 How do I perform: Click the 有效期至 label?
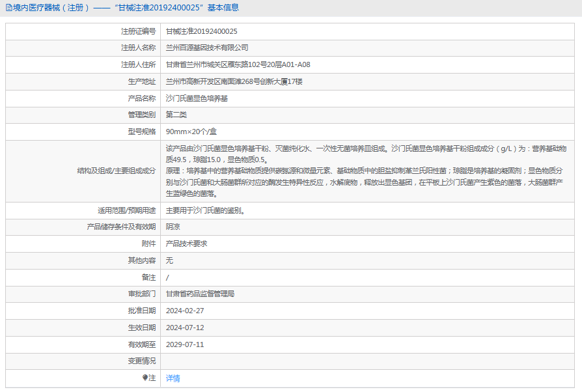coord(142,344)
